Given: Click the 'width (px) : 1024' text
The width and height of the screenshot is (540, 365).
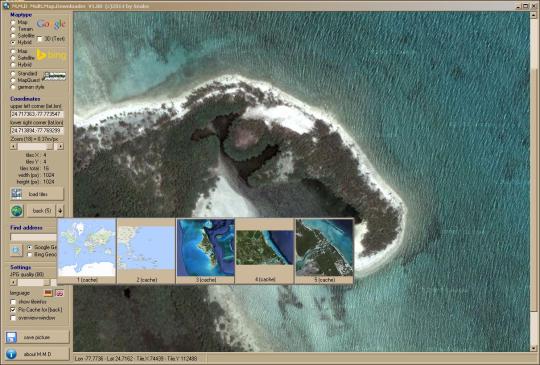Looking at the screenshot, I should 36,175.
